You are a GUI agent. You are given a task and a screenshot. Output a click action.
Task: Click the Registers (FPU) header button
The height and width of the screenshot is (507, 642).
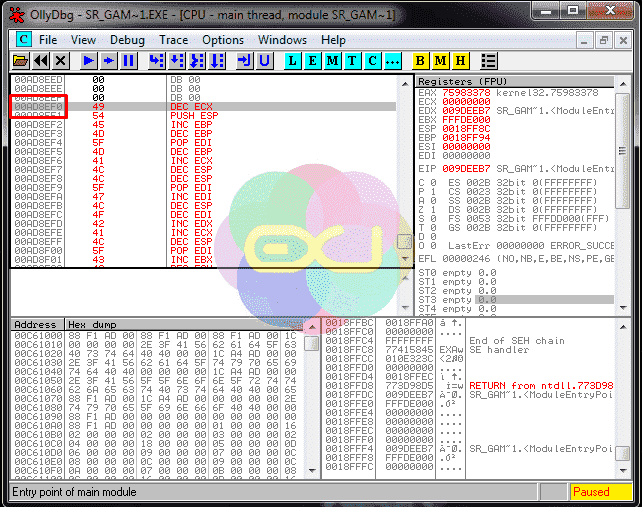[x=515, y=81]
